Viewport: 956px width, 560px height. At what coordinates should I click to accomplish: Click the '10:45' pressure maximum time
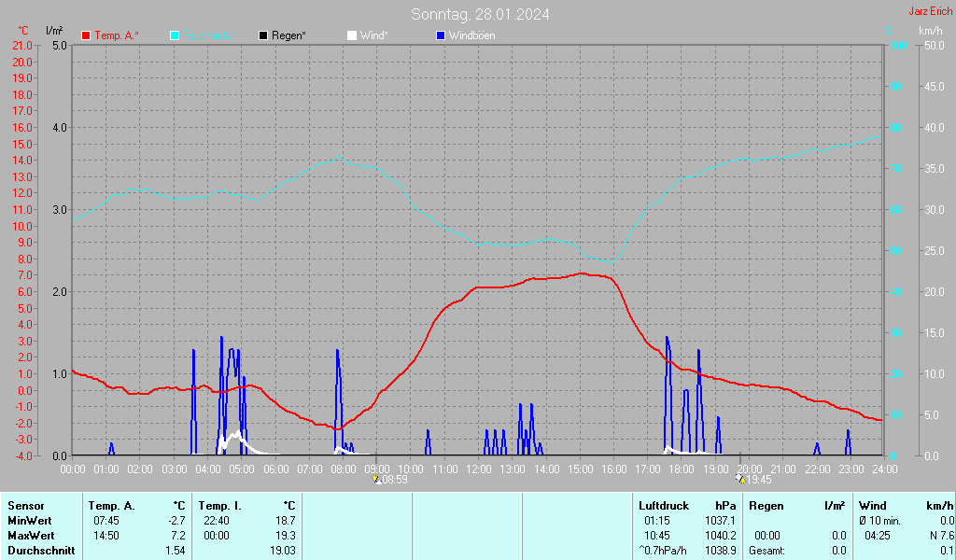point(657,536)
